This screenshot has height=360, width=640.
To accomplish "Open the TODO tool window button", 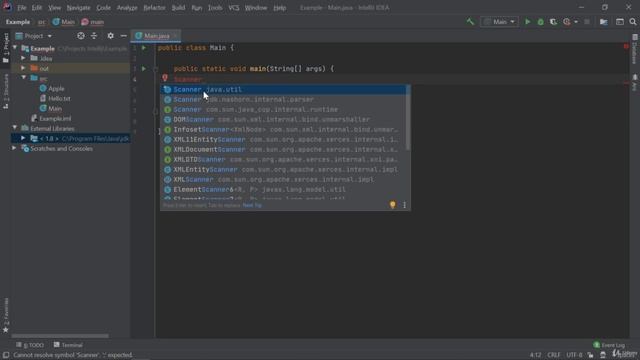I will click(30, 345).
